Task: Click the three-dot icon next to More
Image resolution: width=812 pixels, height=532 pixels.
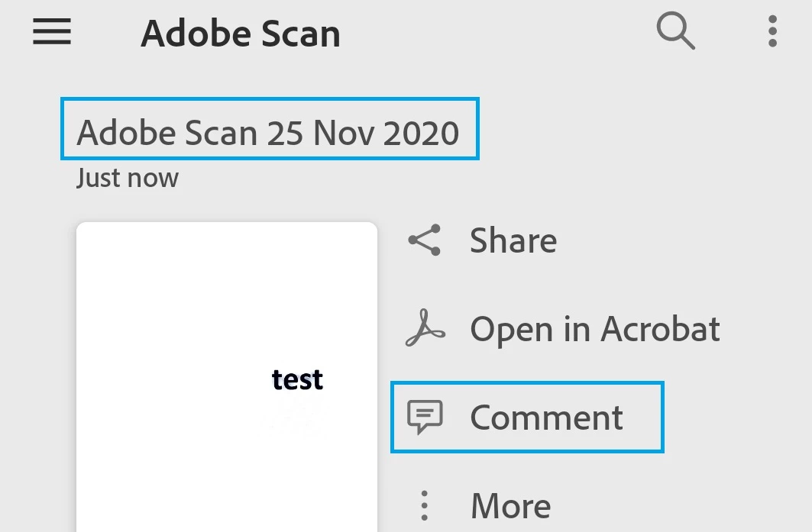Action: coord(425,505)
